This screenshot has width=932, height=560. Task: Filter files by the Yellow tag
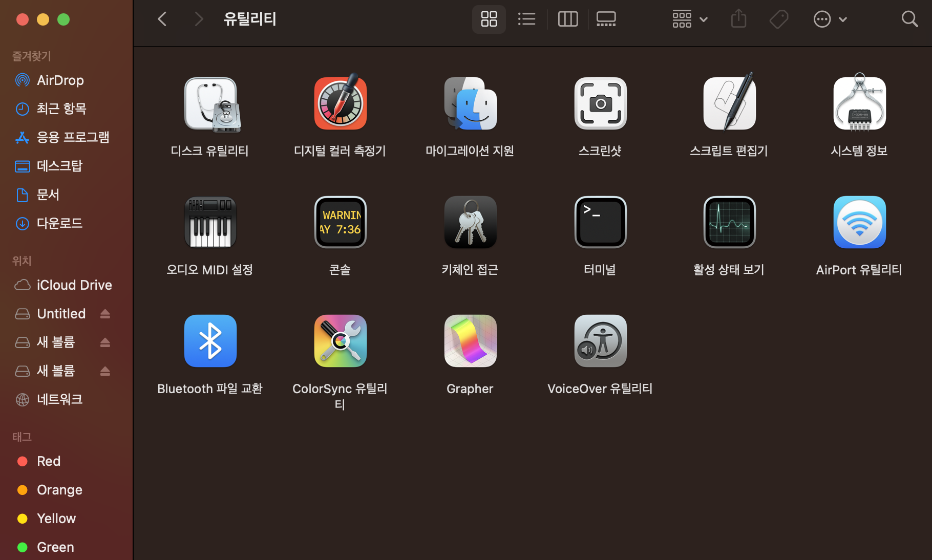pos(56,518)
